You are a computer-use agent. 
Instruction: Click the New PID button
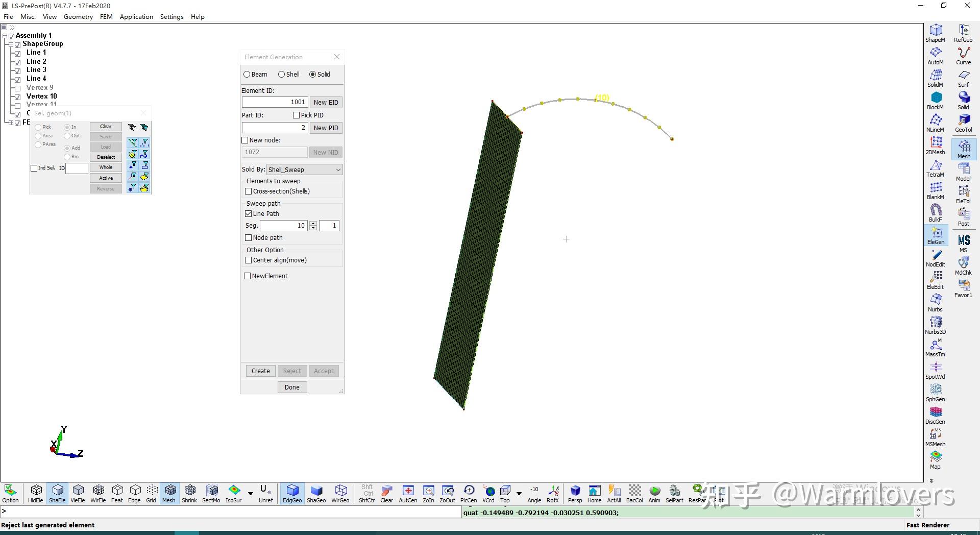point(326,128)
